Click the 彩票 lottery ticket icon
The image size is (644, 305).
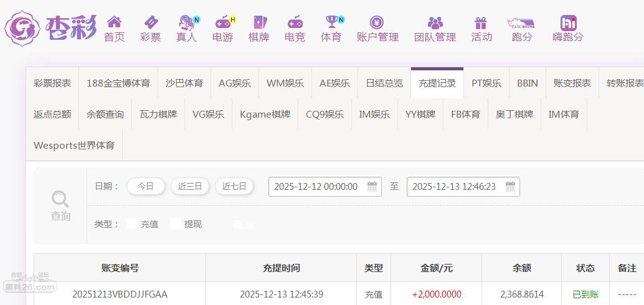[150, 22]
